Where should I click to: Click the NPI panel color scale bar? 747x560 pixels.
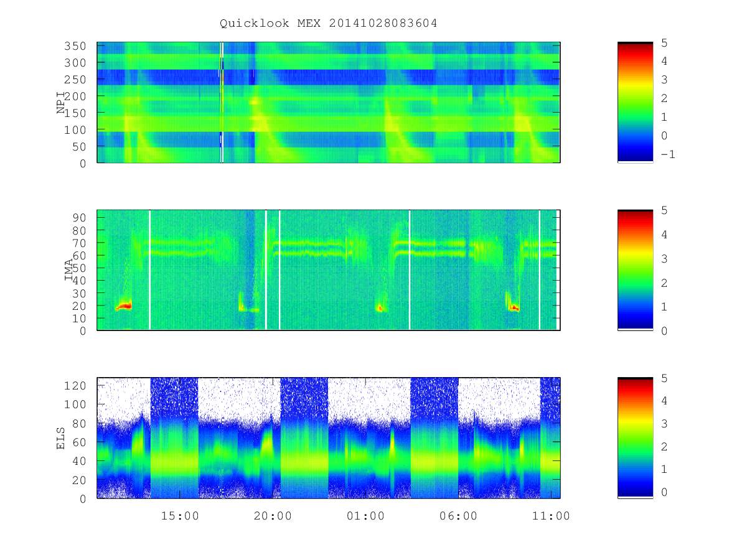[635, 103]
